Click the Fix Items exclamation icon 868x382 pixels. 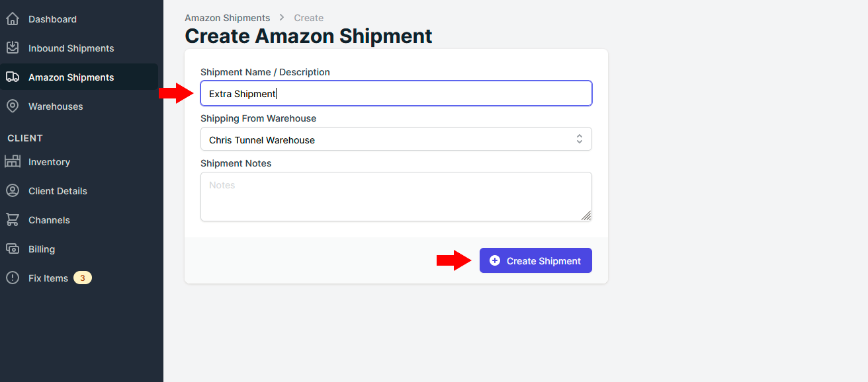tap(13, 278)
